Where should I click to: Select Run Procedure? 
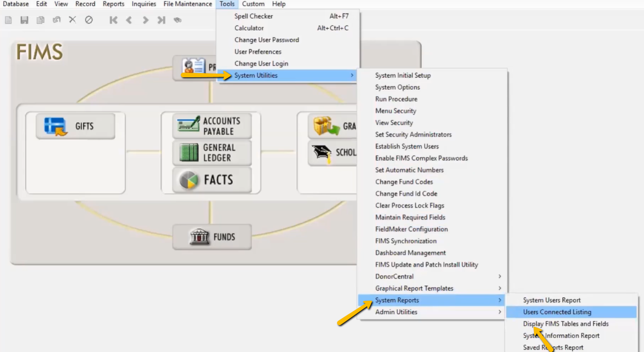tap(432, 99)
